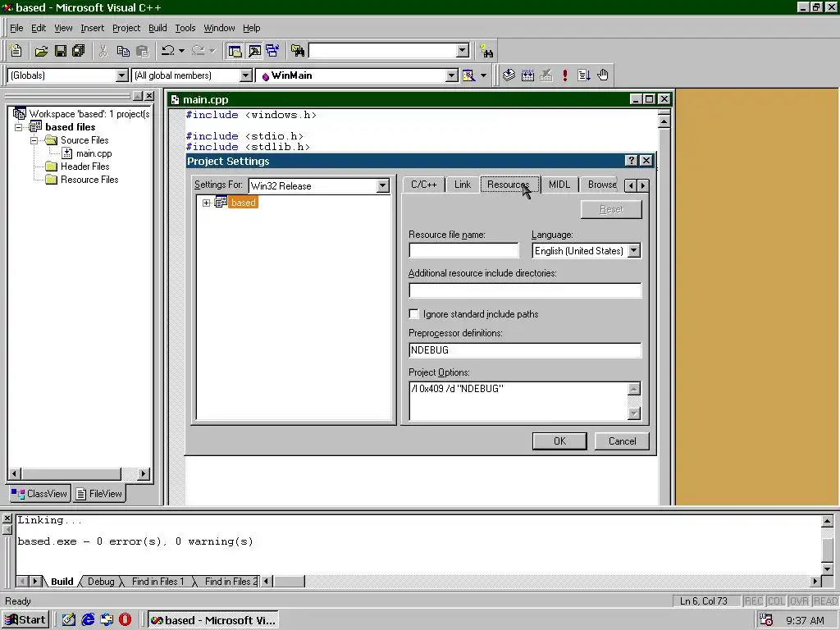Collapse the Source Files folder
840x630 pixels.
coord(34,140)
